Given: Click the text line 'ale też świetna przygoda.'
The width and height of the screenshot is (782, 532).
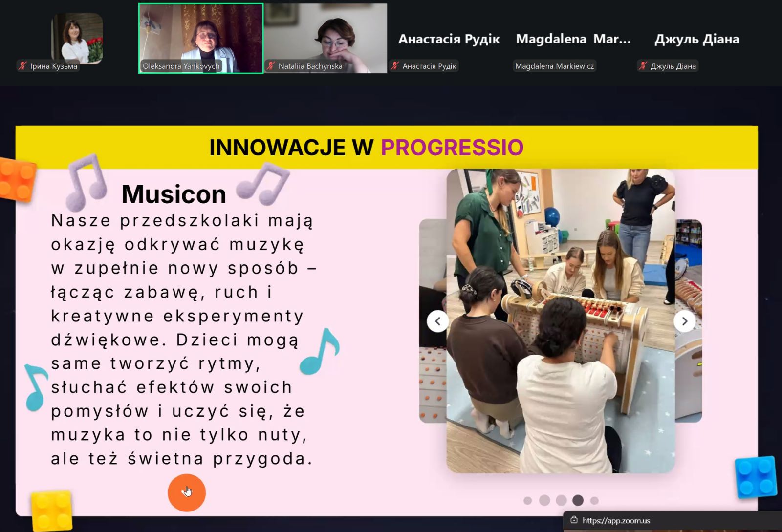Looking at the screenshot, I should pos(182,459).
